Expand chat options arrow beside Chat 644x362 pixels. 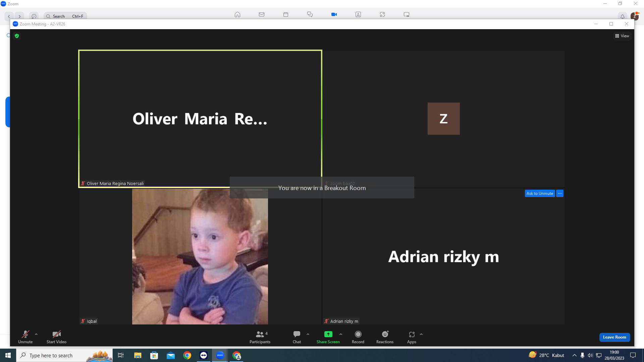click(308, 334)
